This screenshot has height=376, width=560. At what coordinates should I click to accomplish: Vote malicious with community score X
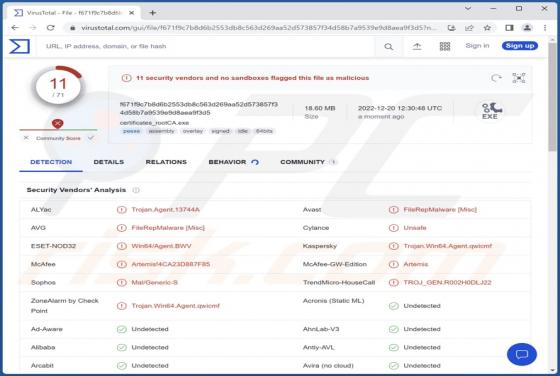click(x=26, y=138)
